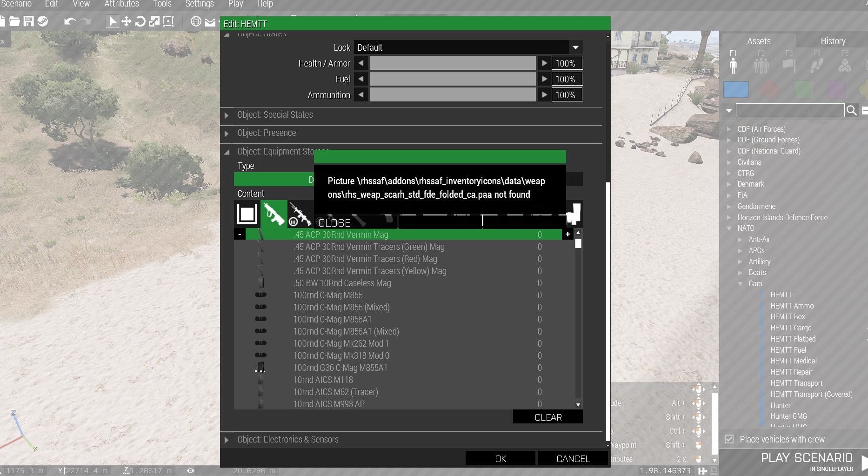
Task: Click the Fuel slider bar
Action: click(x=452, y=79)
